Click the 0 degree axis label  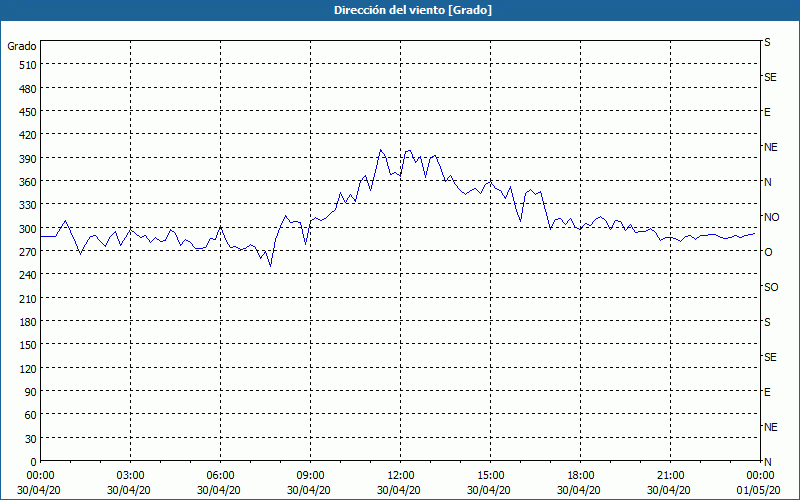(34, 462)
